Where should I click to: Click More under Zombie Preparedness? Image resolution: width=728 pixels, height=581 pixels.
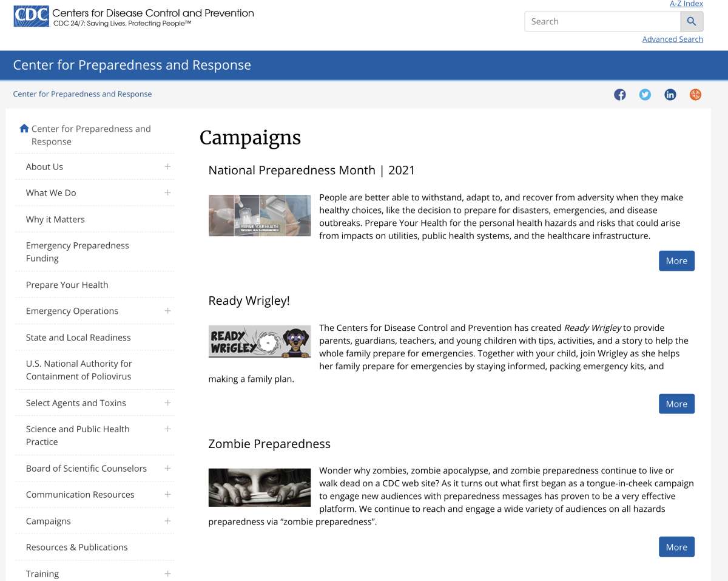click(x=676, y=547)
